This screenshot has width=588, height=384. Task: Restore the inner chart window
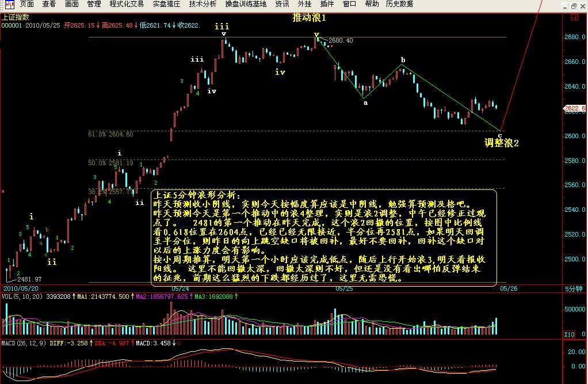(574, 6)
